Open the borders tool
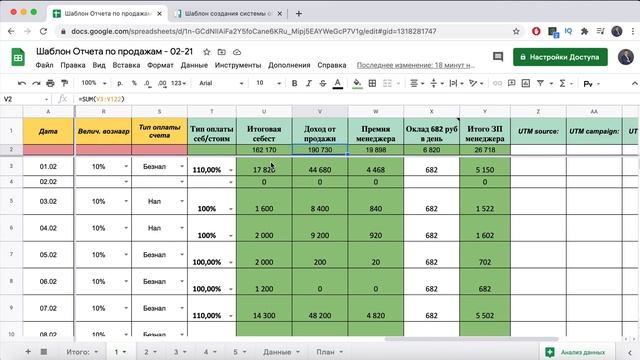 [372, 83]
